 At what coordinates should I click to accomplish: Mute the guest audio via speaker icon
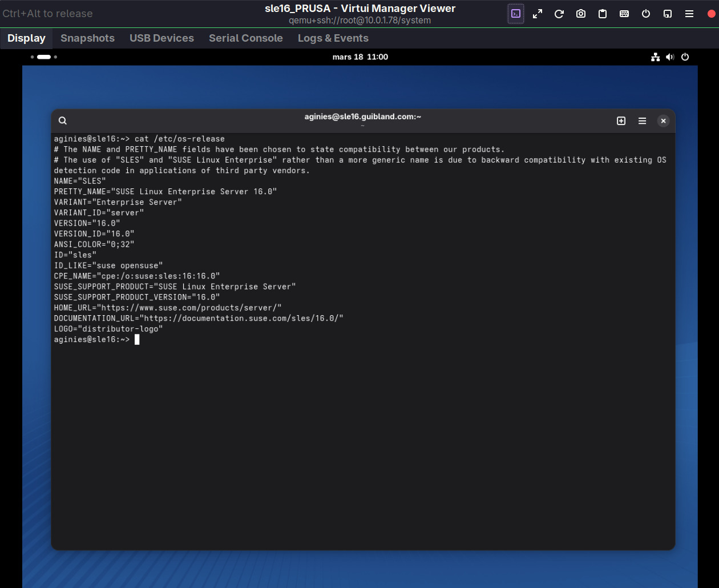point(670,57)
